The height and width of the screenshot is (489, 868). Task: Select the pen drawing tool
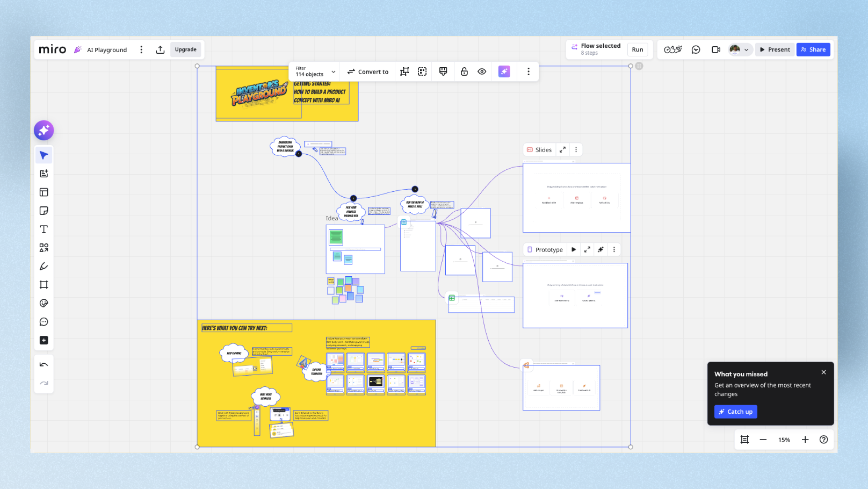click(44, 266)
